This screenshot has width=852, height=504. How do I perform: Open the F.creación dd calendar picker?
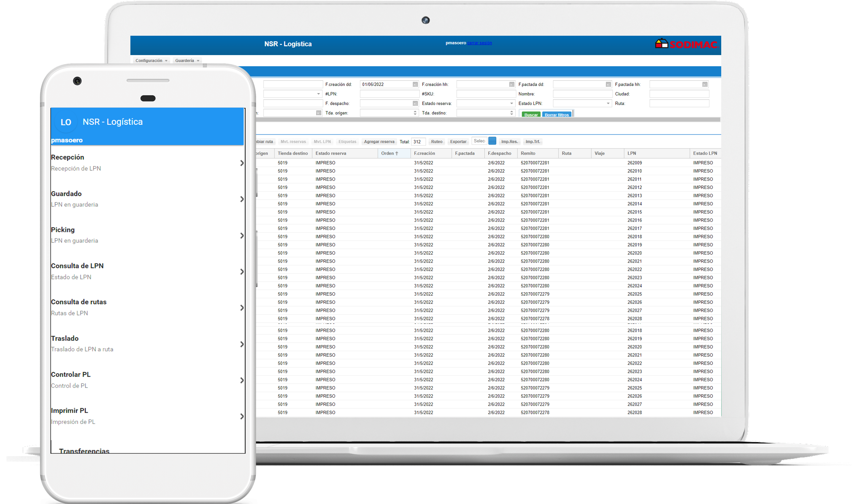[x=415, y=84]
